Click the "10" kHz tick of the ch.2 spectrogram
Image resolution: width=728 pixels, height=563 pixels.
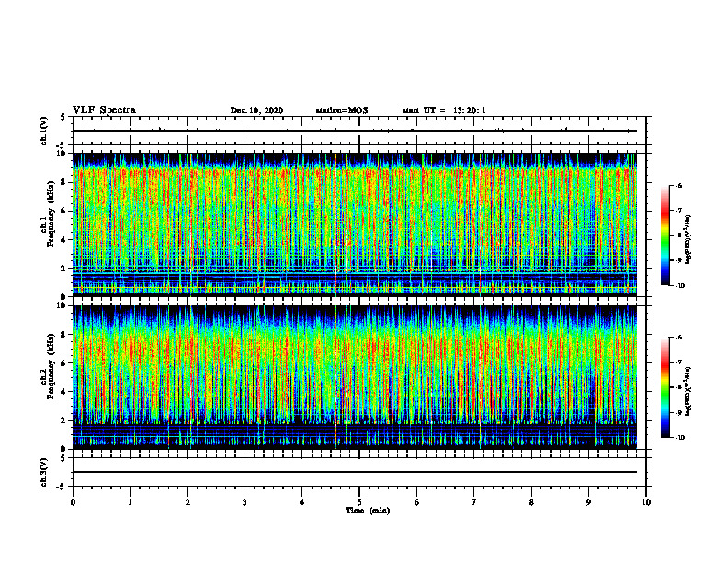[x=63, y=305]
